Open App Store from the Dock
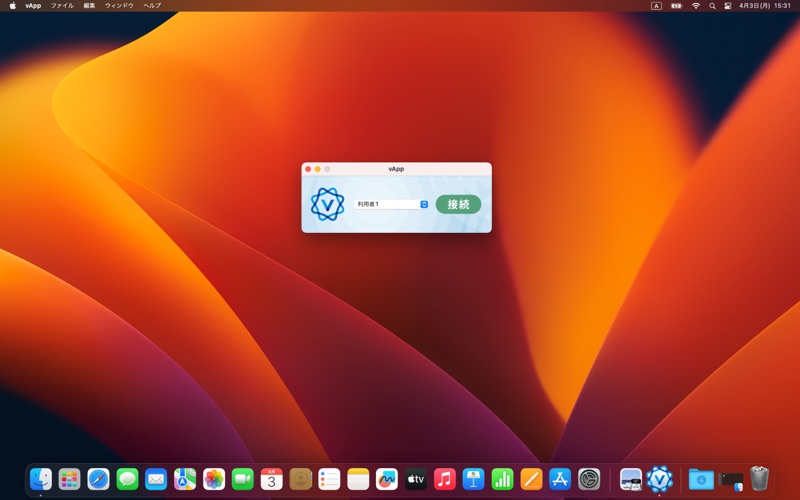Image resolution: width=800 pixels, height=500 pixels. (560, 480)
